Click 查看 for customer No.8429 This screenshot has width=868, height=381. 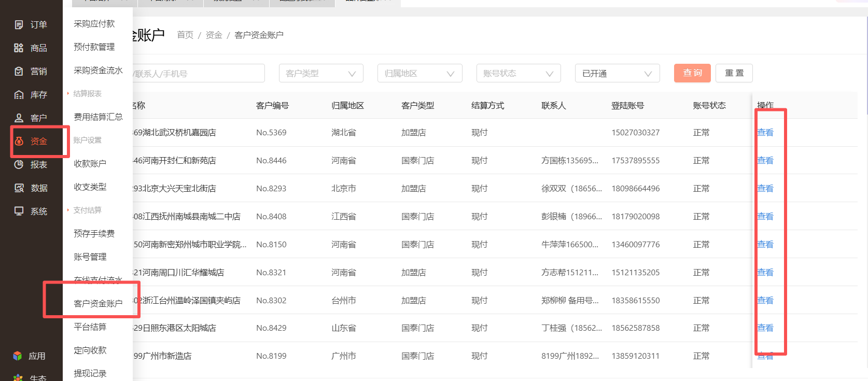[765, 328]
